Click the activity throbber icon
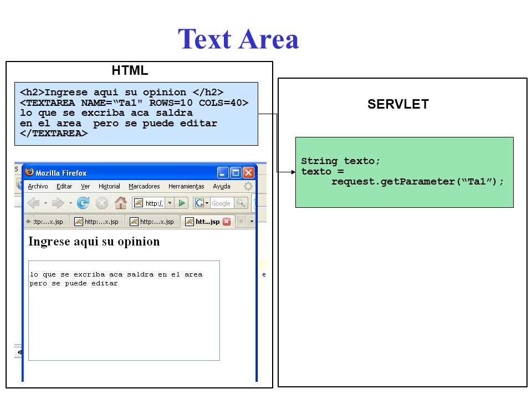The image size is (532, 399). [248, 186]
